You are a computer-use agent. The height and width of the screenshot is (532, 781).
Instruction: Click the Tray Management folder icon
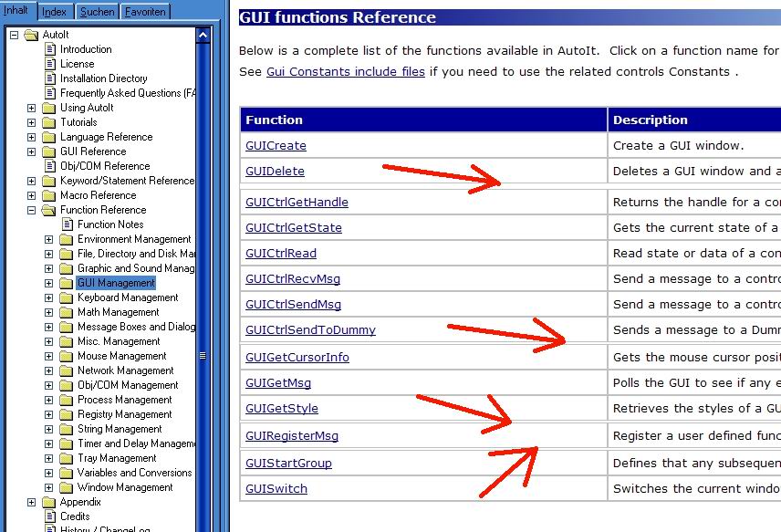click(67, 458)
